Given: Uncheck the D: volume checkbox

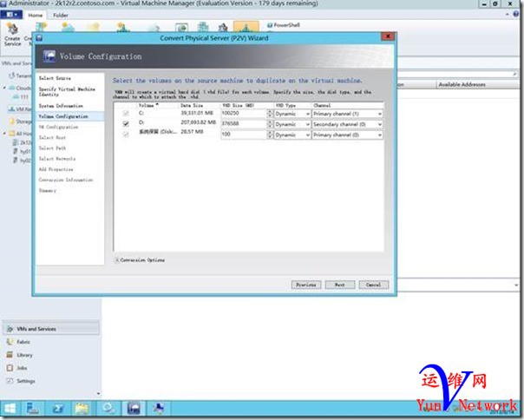Looking at the screenshot, I should point(126,124).
